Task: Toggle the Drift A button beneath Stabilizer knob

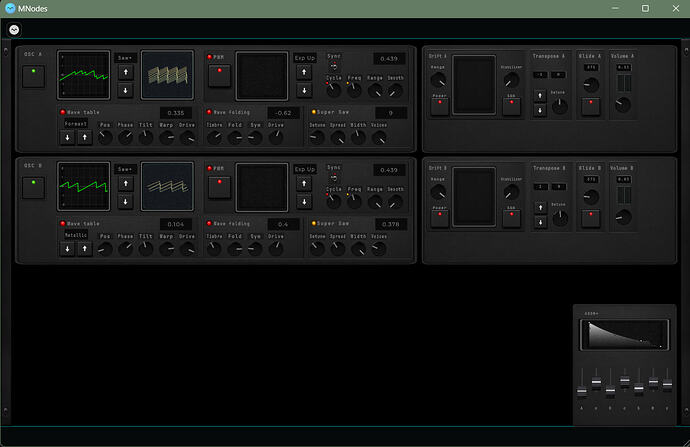Action: 511,107
